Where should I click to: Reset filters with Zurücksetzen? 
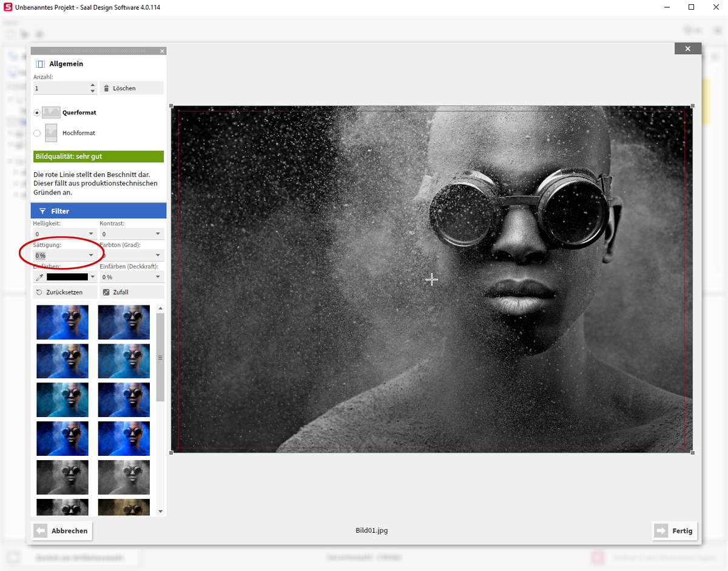click(x=66, y=292)
